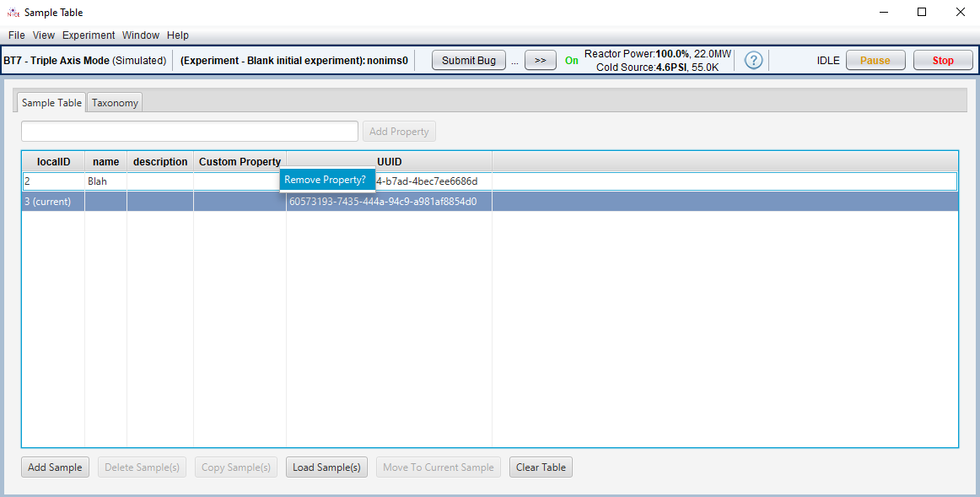Click the Load Sample(s) button
Screen dimensions: 980x497
[326, 467]
